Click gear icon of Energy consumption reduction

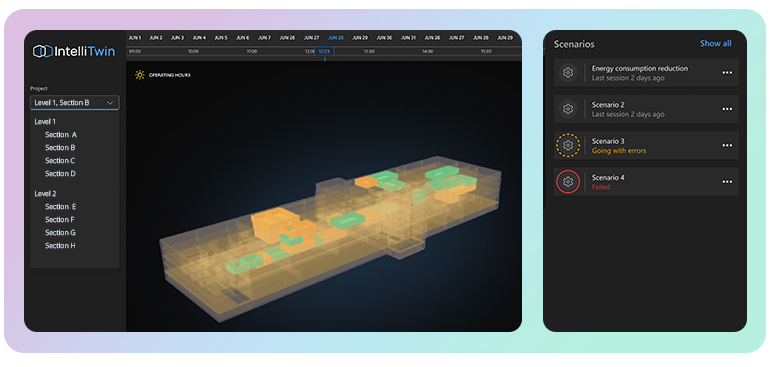(568, 73)
